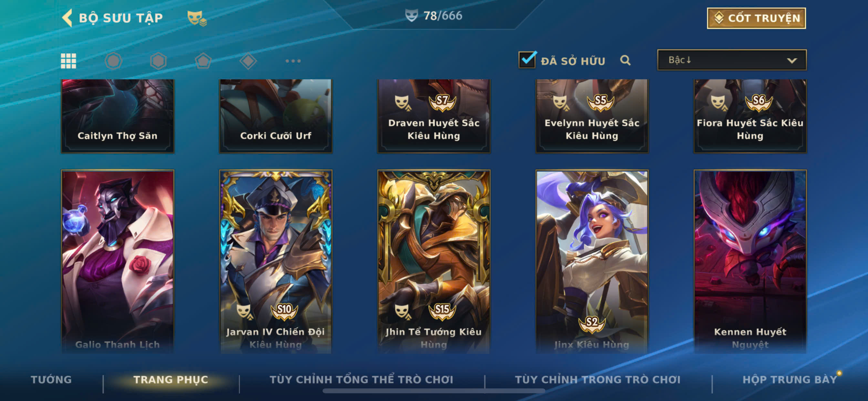The width and height of the screenshot is (868, 401).
Task: Go back using the Bộ Sưu Tập arrow
Action: tap(67, 18)
